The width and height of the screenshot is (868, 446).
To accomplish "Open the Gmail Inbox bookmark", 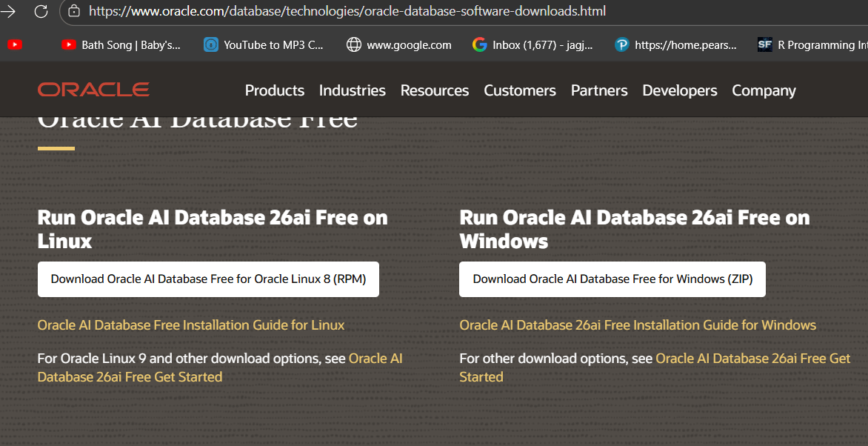I will click(533, 45).
